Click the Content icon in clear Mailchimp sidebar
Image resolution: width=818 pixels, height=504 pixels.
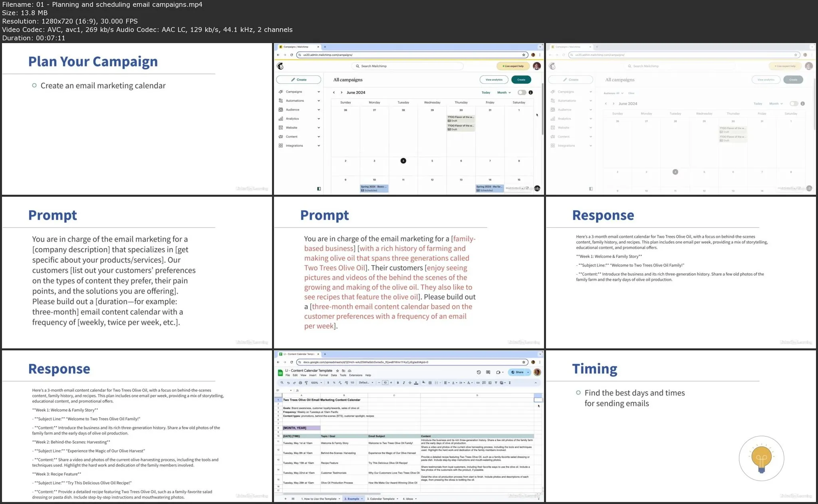pyautogui.click(x=281, y=136)
